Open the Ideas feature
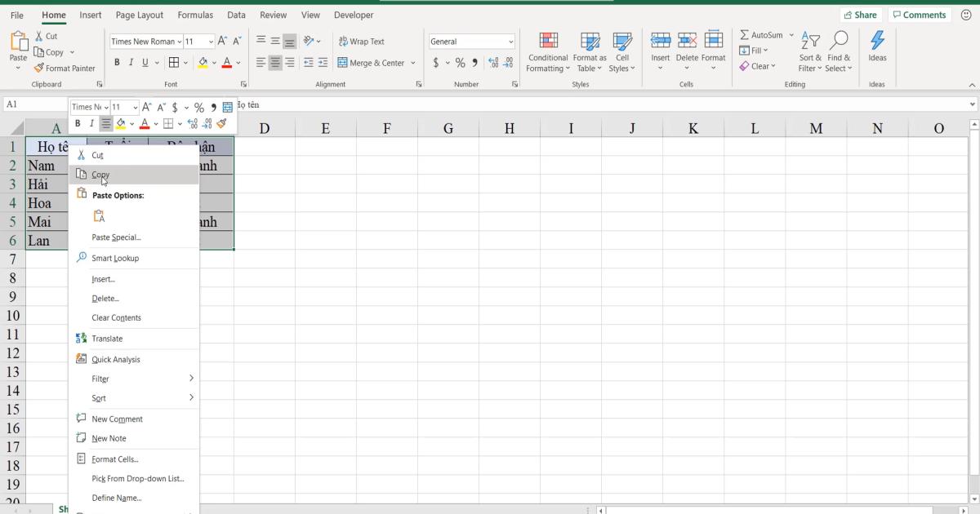This screenshot has width=980, height=514. tap(877, 47)
